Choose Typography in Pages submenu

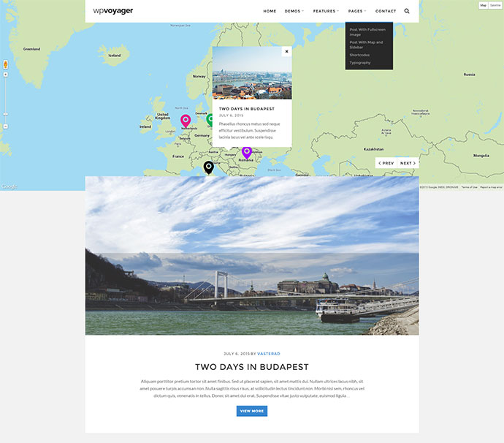point(360,63)
